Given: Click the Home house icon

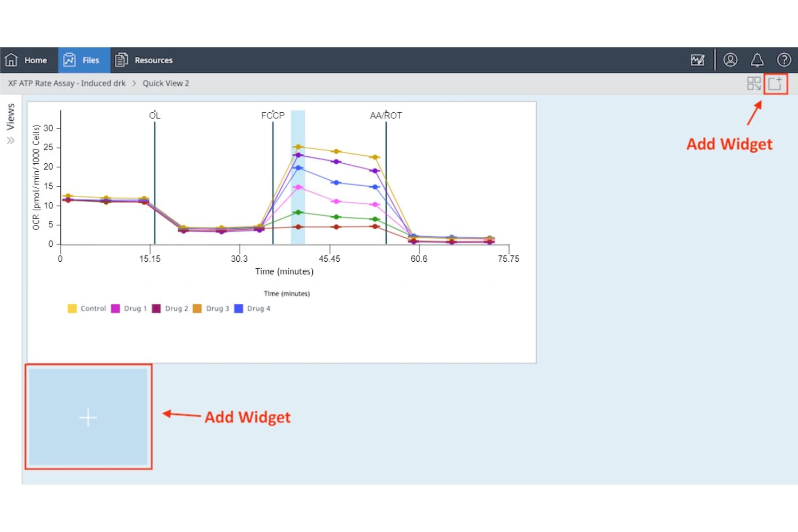Looking at the screenshot, I should 12,60.
